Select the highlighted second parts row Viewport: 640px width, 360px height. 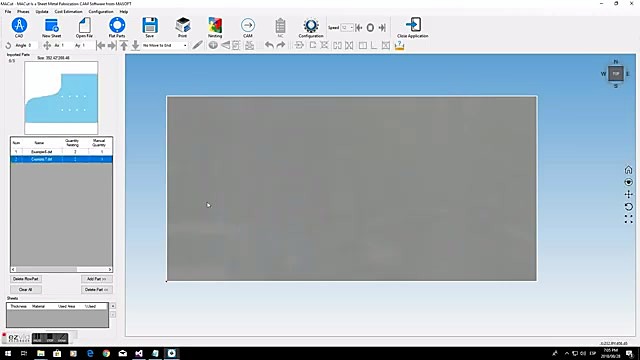click(61, 159)
